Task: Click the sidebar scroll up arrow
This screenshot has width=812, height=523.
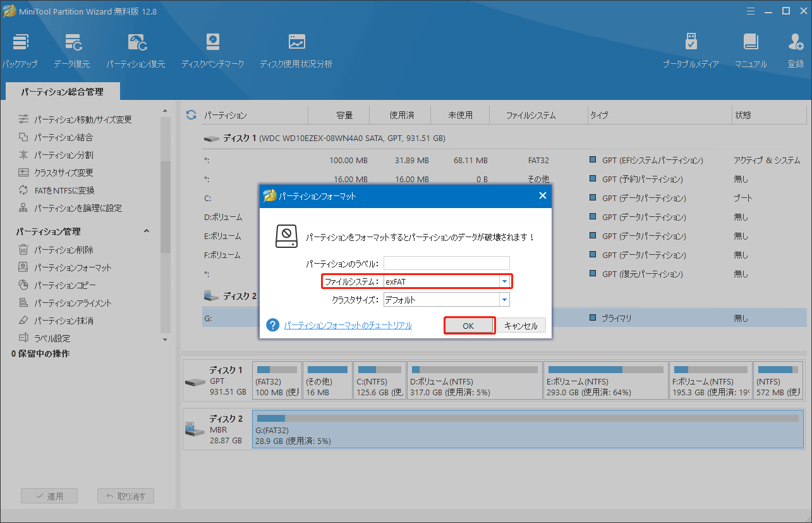Action: (x=166, y=111)
